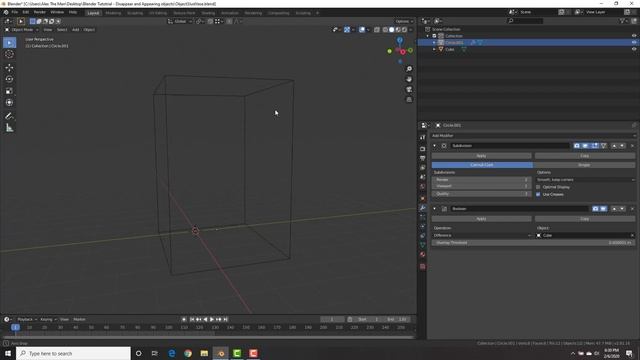Collapse the Subdivision modifier panel
This screenshot has width=640, height=360.
click(434, 146)
